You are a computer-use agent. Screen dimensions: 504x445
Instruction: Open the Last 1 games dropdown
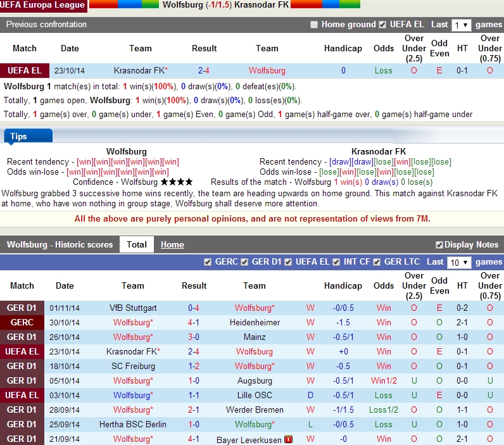pyautogui.click(x=461, y=25)
